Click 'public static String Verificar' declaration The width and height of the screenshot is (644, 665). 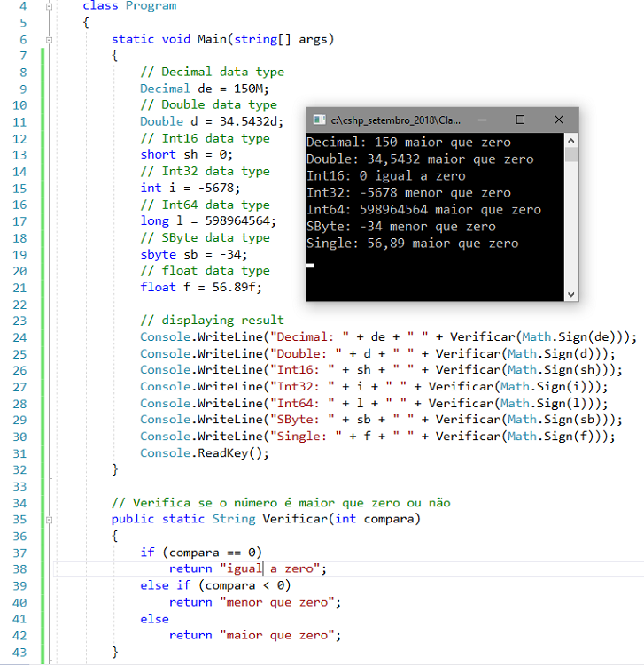click(266, 519)
